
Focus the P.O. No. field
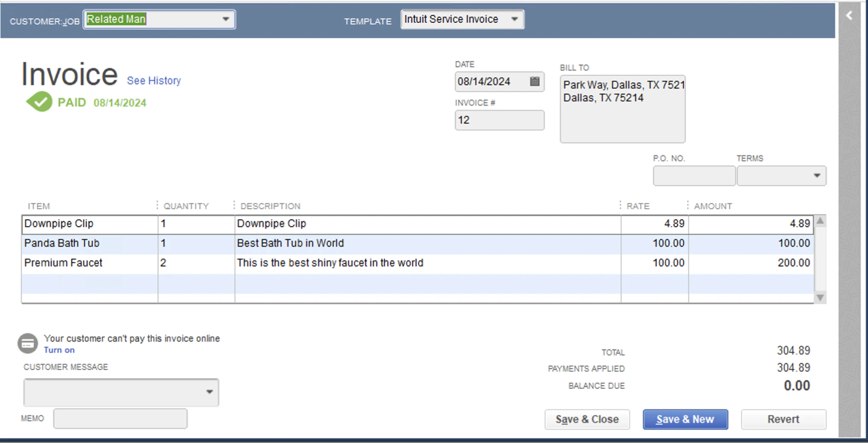(x=694, y=175)
